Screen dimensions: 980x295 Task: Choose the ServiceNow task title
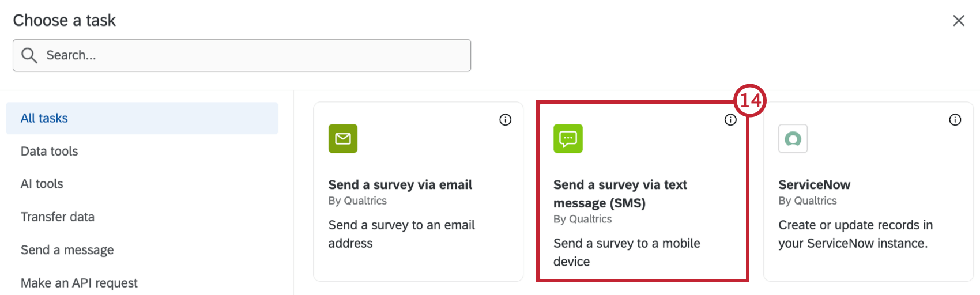pyautogui.click(x=814, y=185)
